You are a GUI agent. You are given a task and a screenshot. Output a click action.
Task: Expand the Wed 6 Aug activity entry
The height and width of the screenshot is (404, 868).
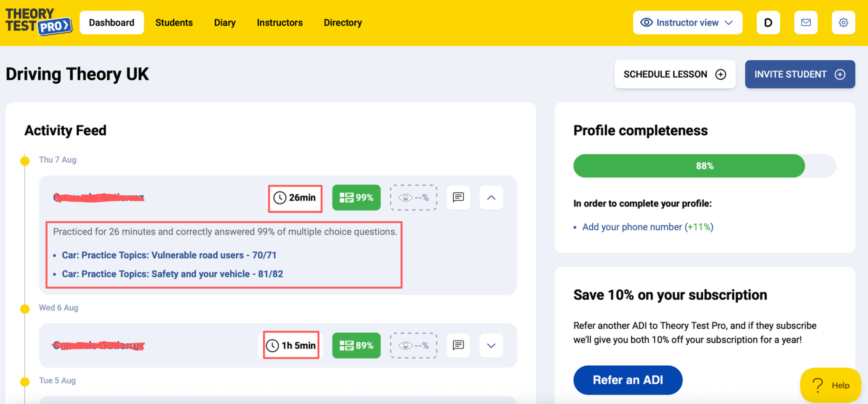[x=491, y=345]
